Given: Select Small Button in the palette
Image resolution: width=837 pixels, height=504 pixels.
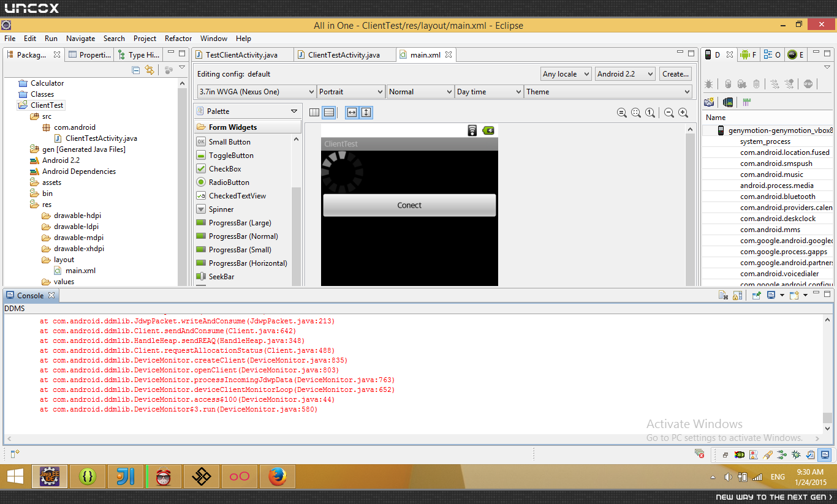Looking at the screenshot, I should tap(230, 142).
